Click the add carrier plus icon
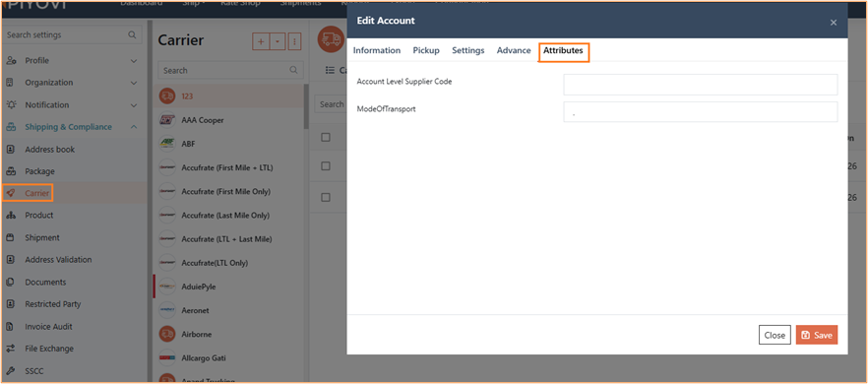Viewport: 868px width, 384px height. pyautogui.click(x=261, y=41)
